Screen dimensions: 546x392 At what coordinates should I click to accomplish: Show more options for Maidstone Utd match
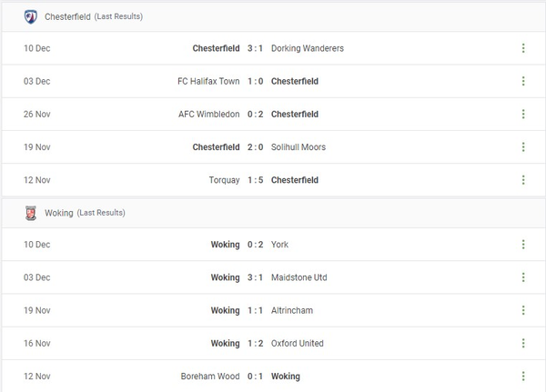(x=523, y=277)
